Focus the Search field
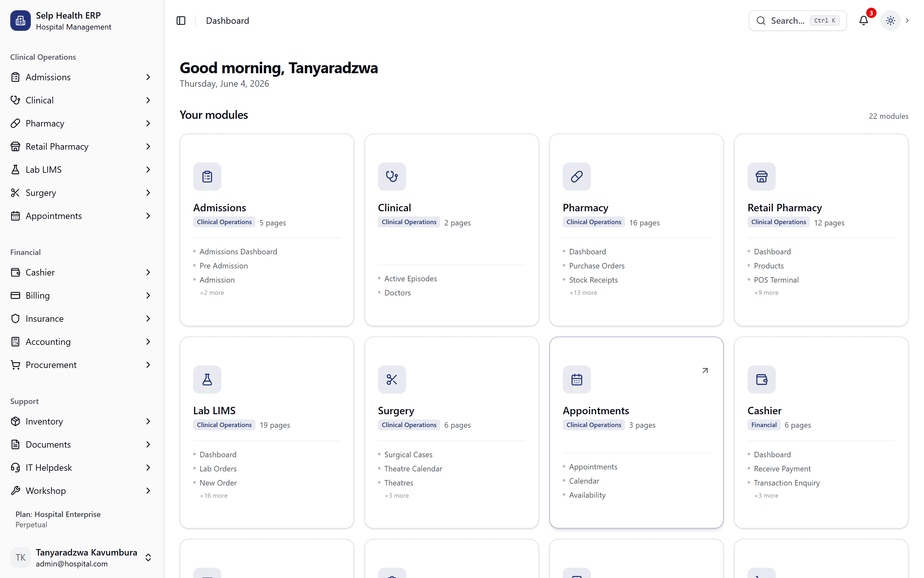The height and width of the screenshot is (578, 924). click(x=798, y=21)
